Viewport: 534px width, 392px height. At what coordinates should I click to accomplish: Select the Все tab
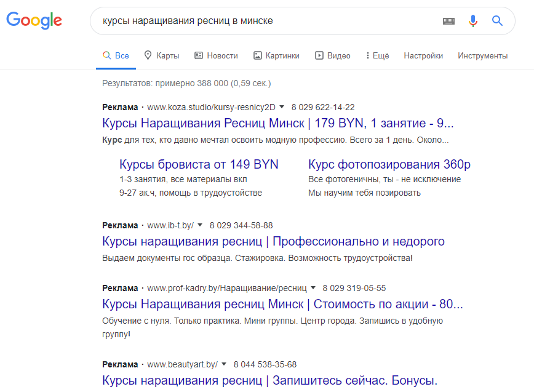tap(116, 55)
